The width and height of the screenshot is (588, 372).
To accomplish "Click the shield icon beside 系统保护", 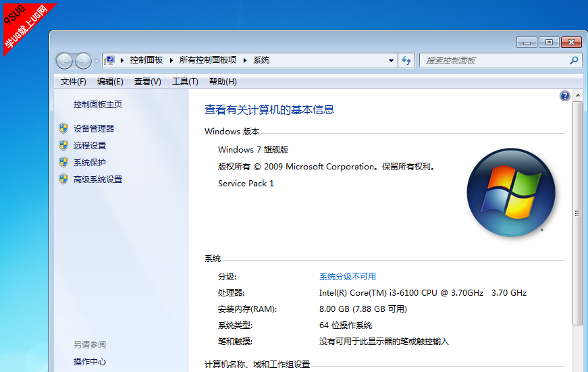I will click(x=63, y=163).
